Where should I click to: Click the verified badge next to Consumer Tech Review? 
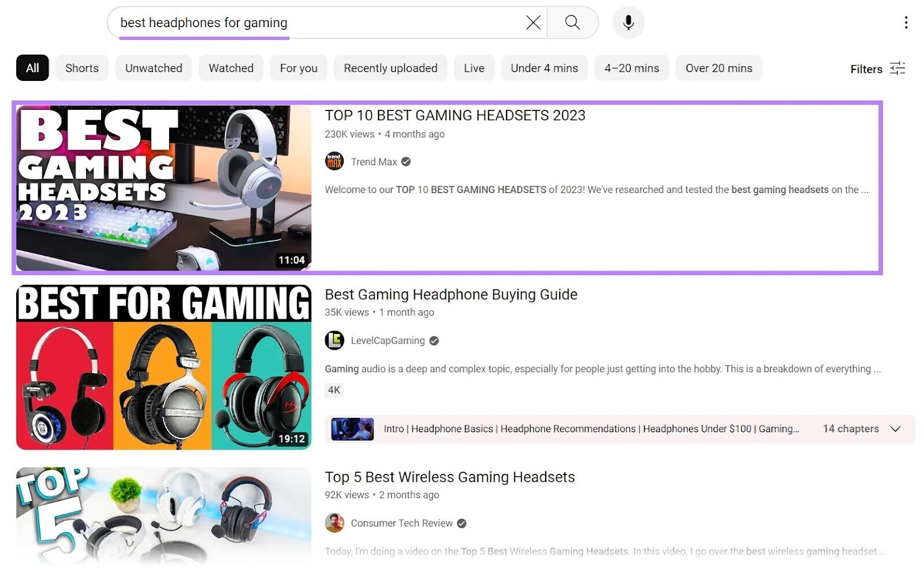coord(461,523)
